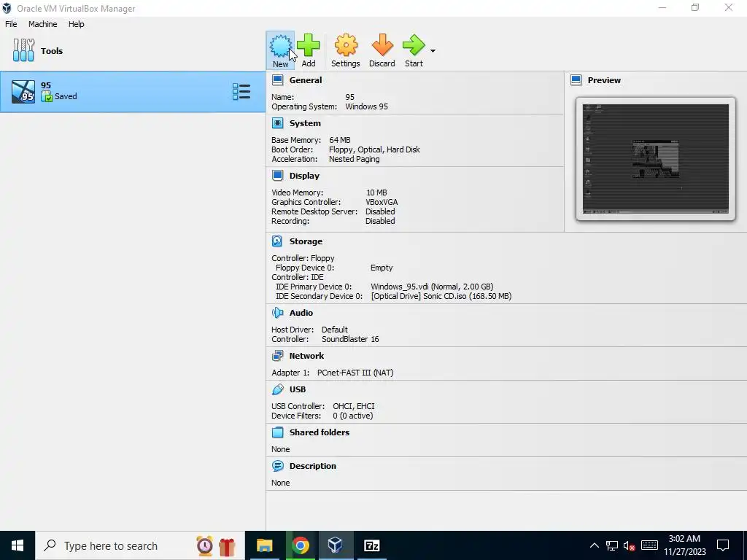
Task: Click the 'PCnet-FAST III (NAT)' adapter value
Action: click(355, 373)
